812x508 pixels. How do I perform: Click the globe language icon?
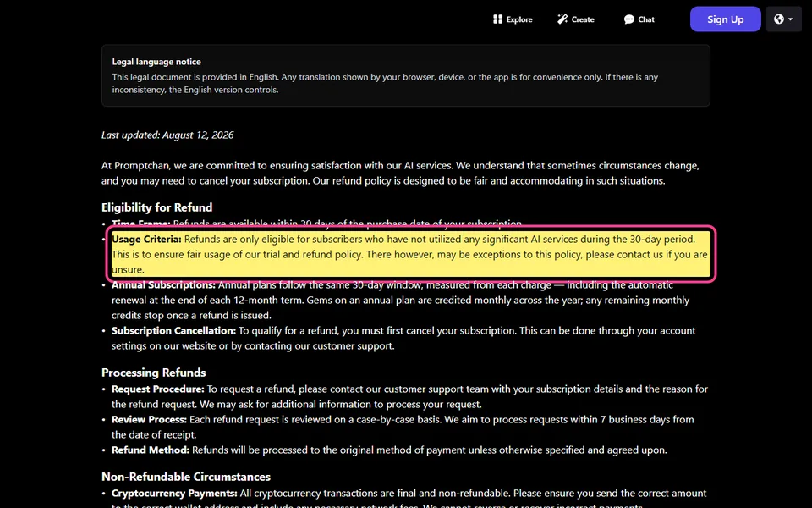tap(779, 19)
